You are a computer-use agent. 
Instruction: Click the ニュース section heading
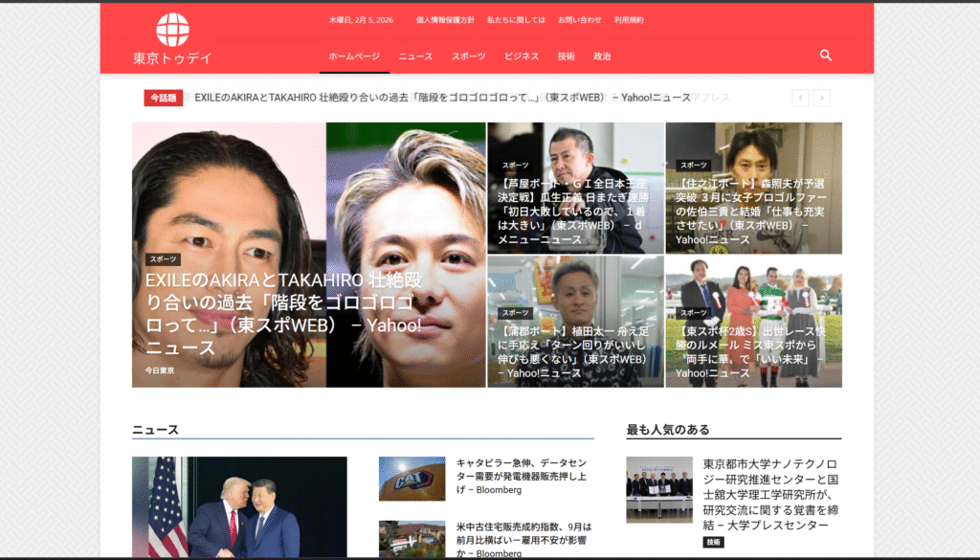(156, 430)
